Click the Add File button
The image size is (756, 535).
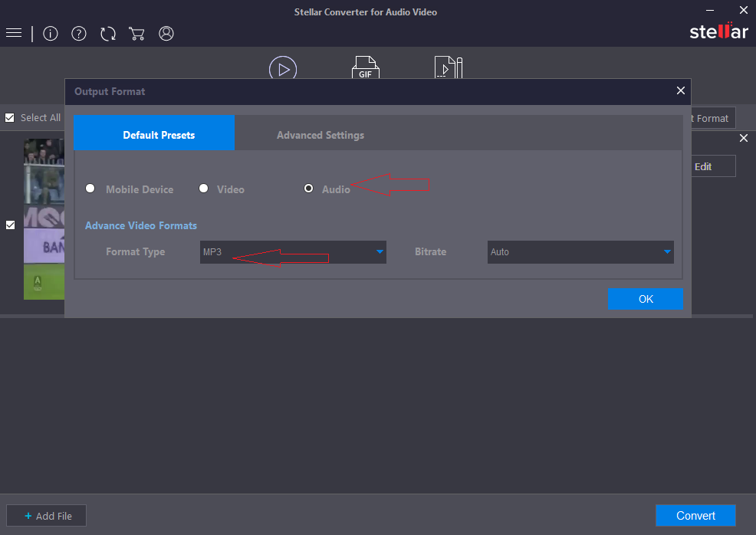(x=47, y=516)
